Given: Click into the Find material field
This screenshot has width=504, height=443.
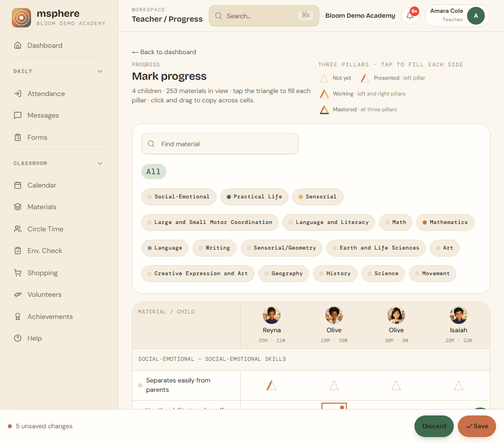Looking at the screenshot, I should pos(220,144).
